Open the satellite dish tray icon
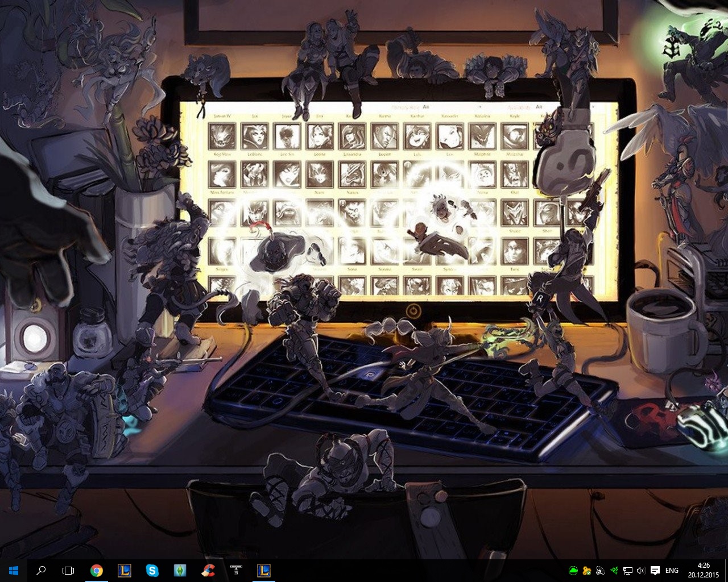 pyautogui.click(x=601, y=571)
